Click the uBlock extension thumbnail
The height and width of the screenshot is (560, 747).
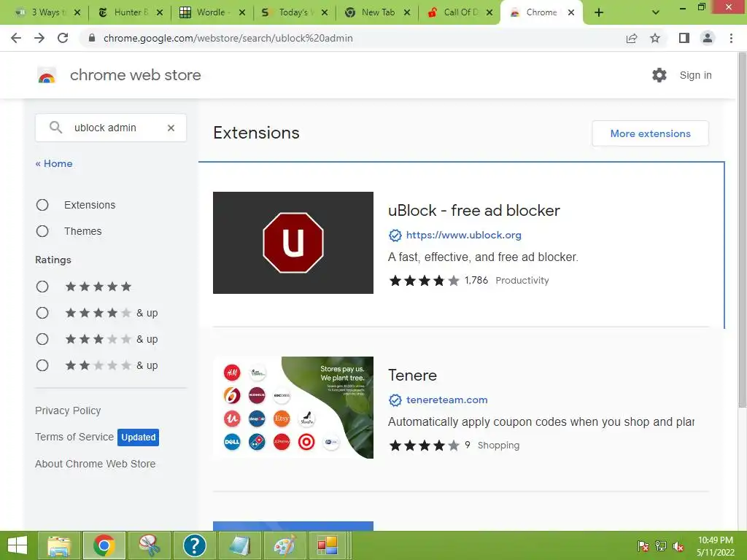[x=293, y=243]
